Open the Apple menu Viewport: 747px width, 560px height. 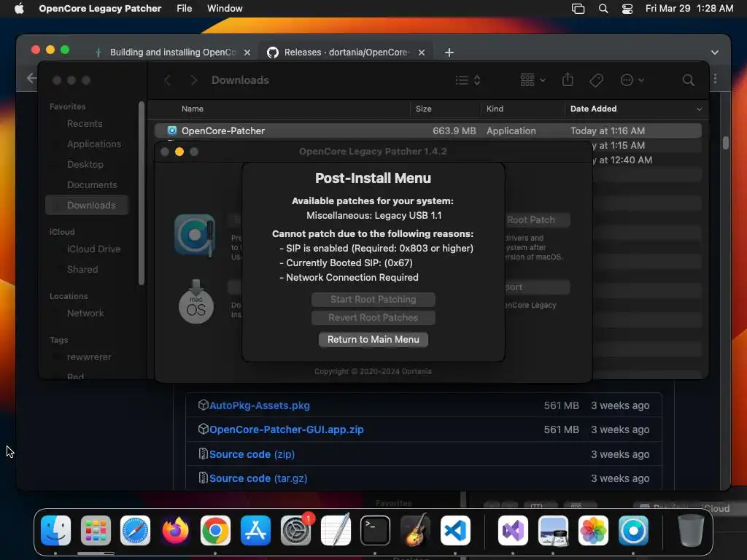(x=19, y=9)
